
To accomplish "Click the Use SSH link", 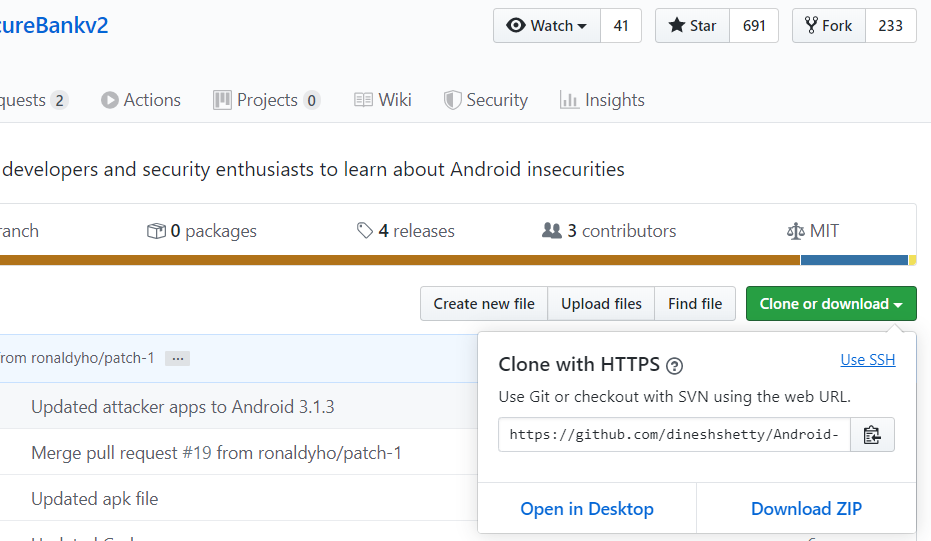I will click(868, 360).
